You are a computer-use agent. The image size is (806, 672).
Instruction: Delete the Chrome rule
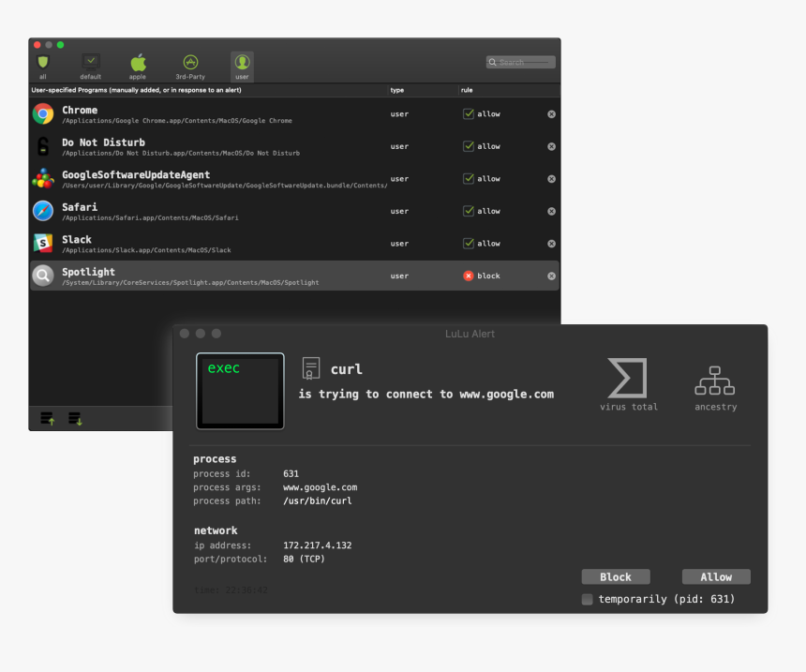552,114
